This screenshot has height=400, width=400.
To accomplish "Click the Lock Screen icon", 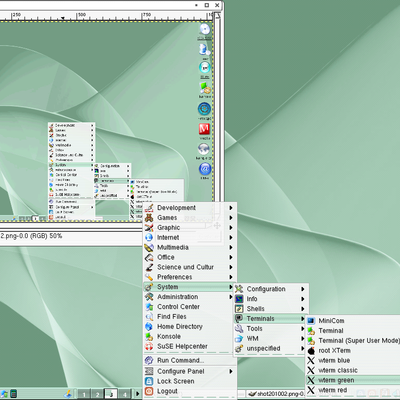I will [x=149, y=381].
